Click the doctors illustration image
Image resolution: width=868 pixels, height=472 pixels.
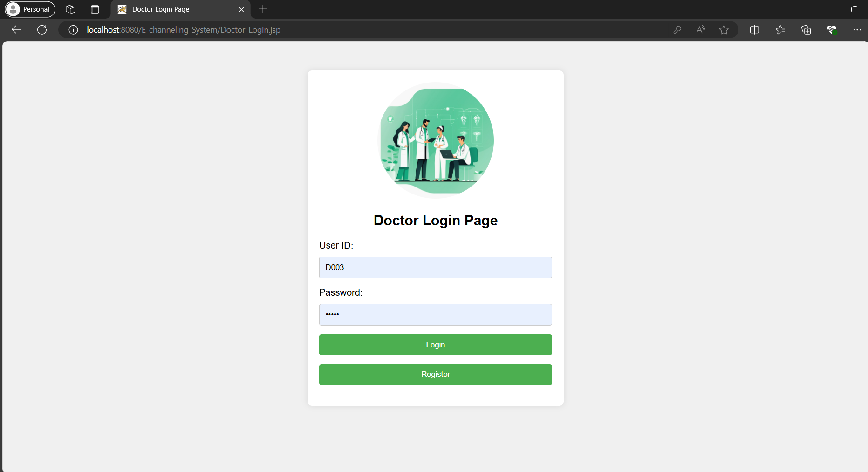[x=436, y=140]
